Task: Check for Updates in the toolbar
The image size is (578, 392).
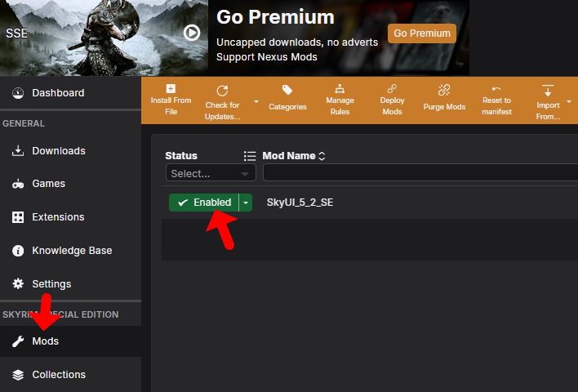Action: (x=222, y=91)
